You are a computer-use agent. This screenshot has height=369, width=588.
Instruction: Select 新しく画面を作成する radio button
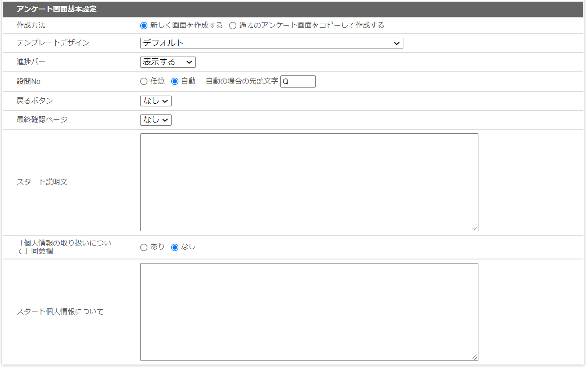(144, 26)
